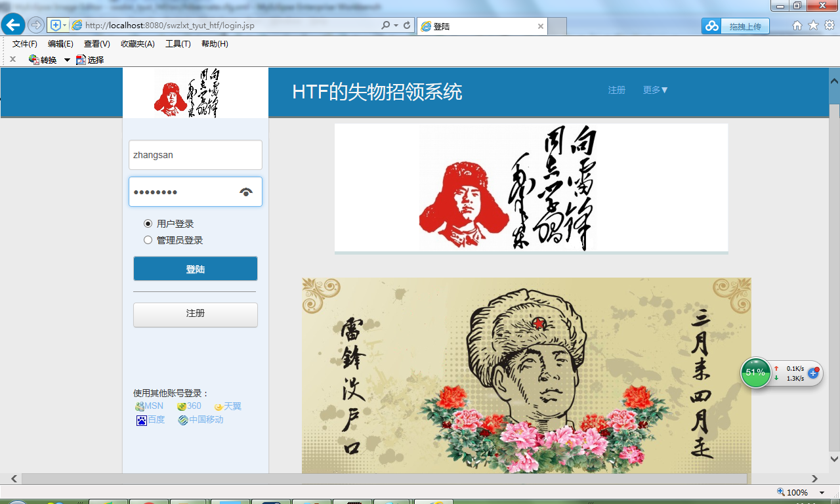Expand the 转换 dropdown arrow
The width and height of the screenshot is (840, 504).
(x=67, y=60)
